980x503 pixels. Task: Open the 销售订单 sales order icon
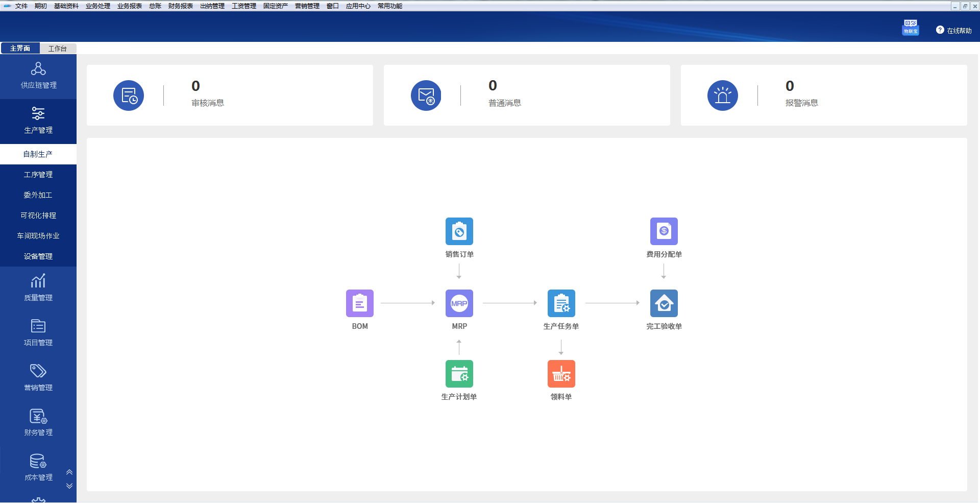459,231
